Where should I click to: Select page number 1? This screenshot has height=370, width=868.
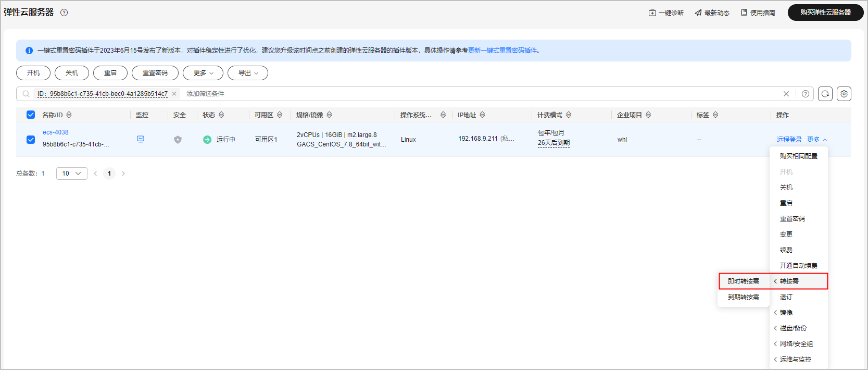pyautogui.click(x=109, y=174)
